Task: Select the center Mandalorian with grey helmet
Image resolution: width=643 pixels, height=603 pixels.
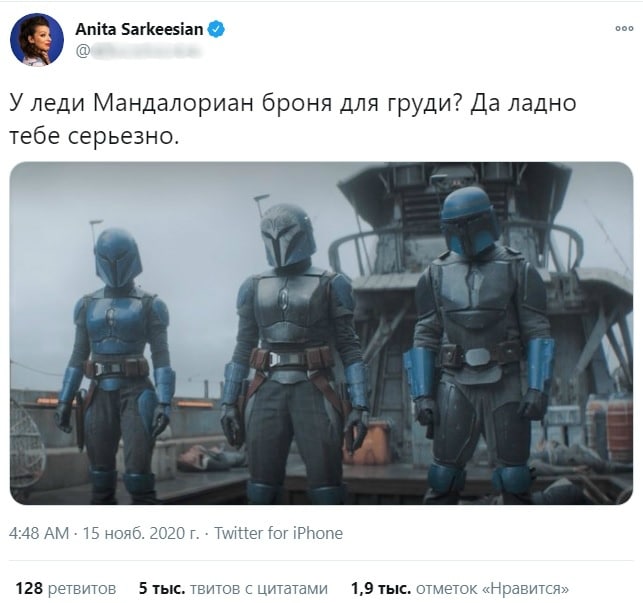Action: click(294, 351)
